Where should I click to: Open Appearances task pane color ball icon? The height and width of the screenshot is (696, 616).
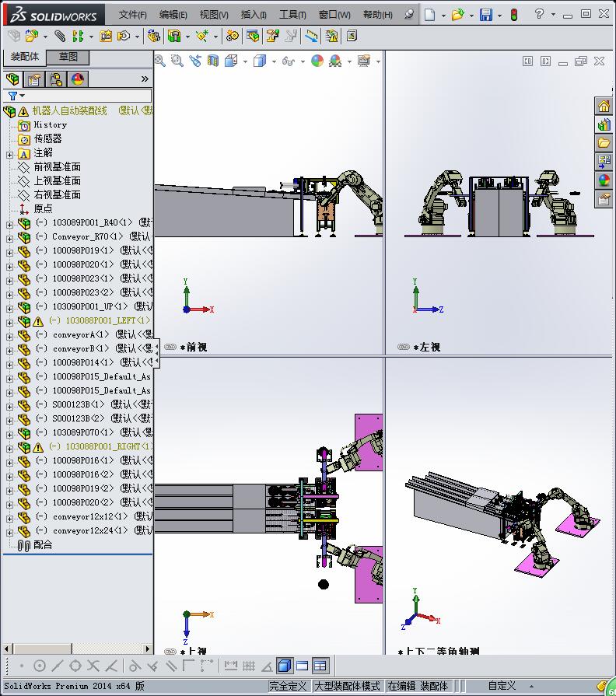tap(604, 180)
